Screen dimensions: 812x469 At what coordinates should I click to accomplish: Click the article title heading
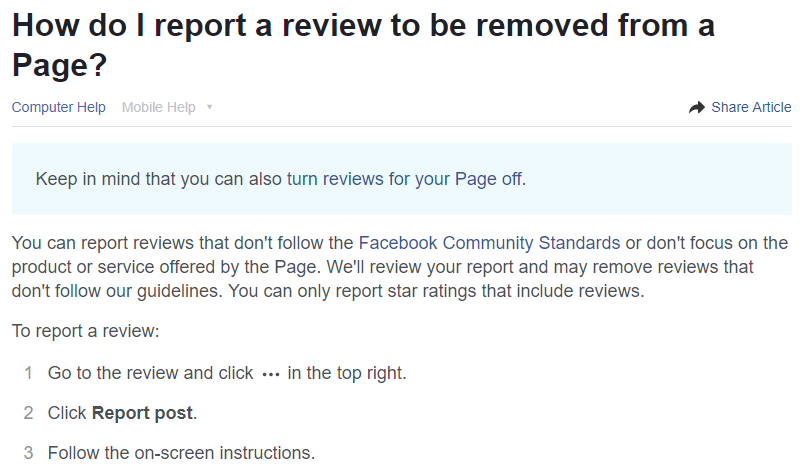click(363, 45)
